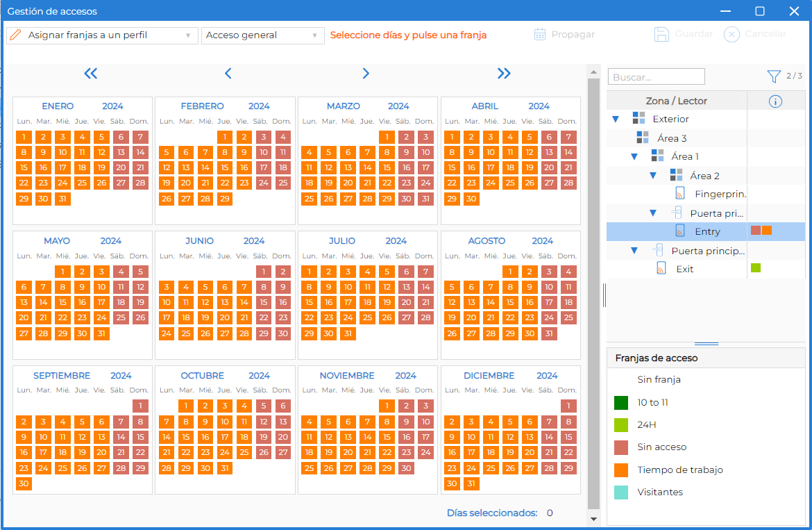Open the 'Acceso general' dropdown

tap(262, 35)
